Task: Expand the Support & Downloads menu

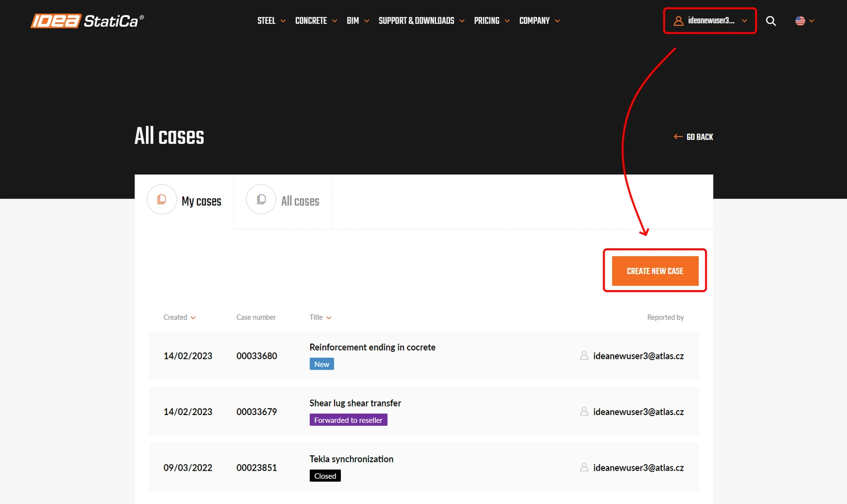Action: (421, 21)
